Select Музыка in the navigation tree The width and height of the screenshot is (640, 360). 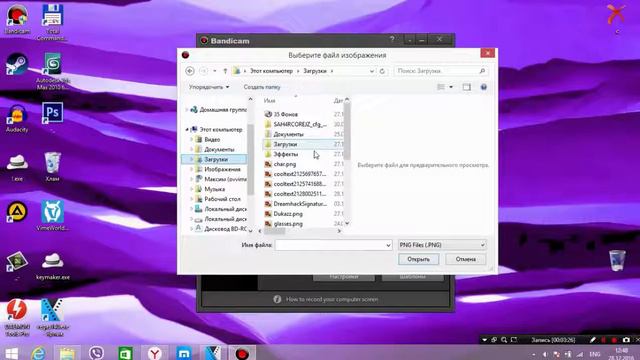coord(215,189)
